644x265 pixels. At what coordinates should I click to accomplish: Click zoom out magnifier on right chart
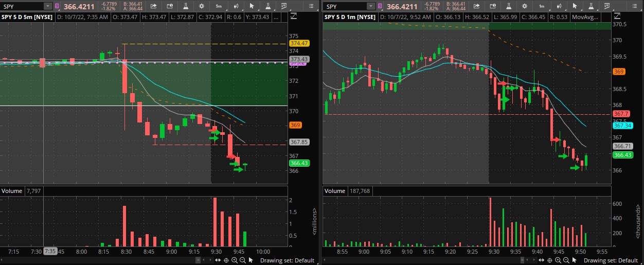(565, 260)
